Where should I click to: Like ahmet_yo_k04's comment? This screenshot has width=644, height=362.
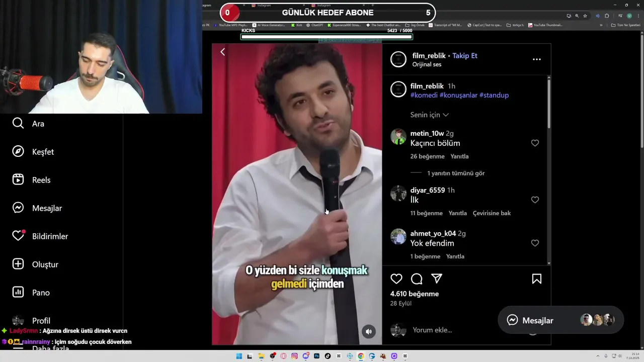(x=535, y=243)
